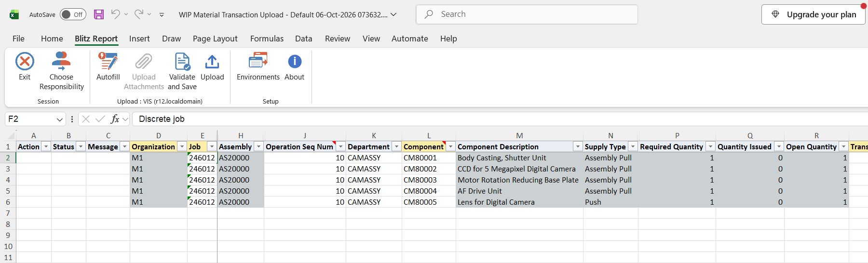This screenshot has width=868, height=263.
Task: Toggle AutoSave switch
Action: [x=73, y=14]
